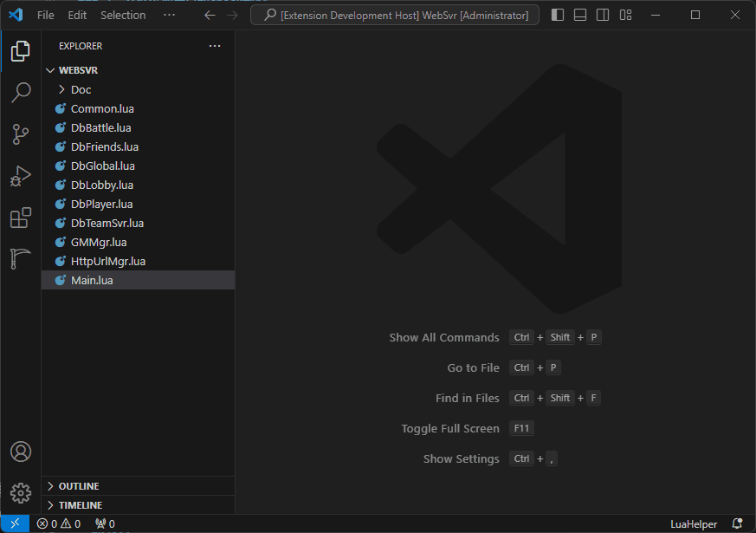Open HttpUrlMgr.lua file
The height and width of the screenshot is (533, 756).
coord(138,261)
